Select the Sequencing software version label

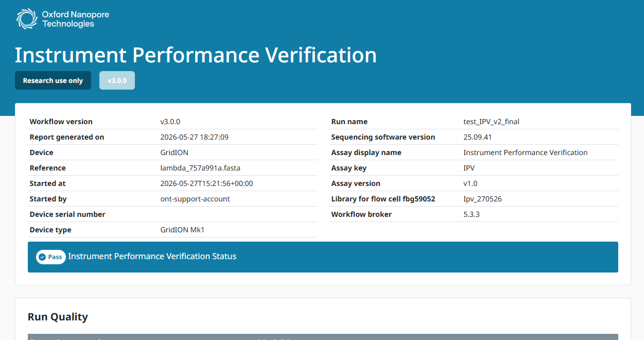(384, 137)
